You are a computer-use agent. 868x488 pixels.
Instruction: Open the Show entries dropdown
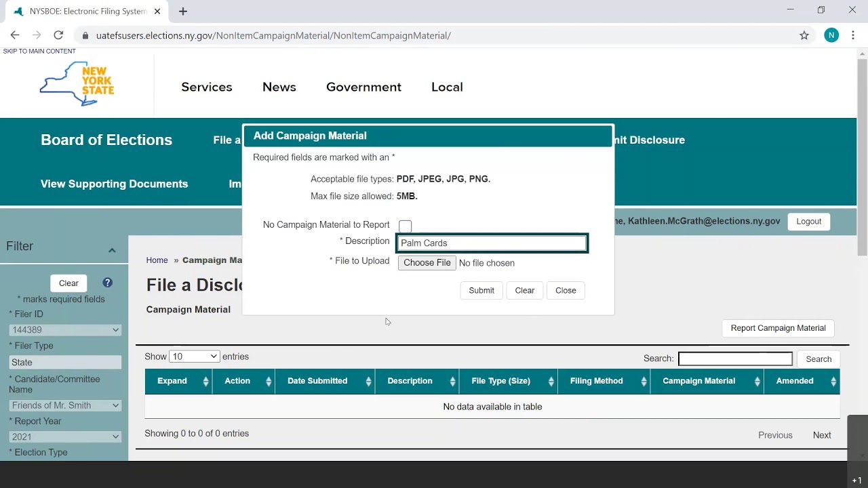(x=194, y=357)
